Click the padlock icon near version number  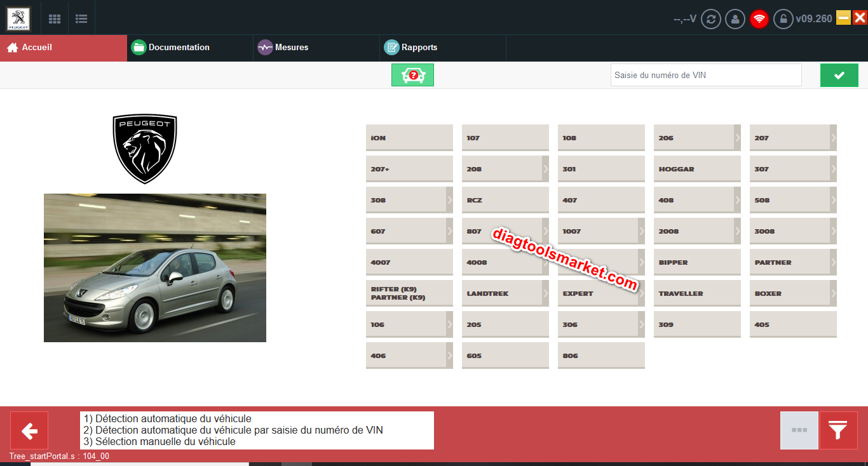tap(783, 19)
